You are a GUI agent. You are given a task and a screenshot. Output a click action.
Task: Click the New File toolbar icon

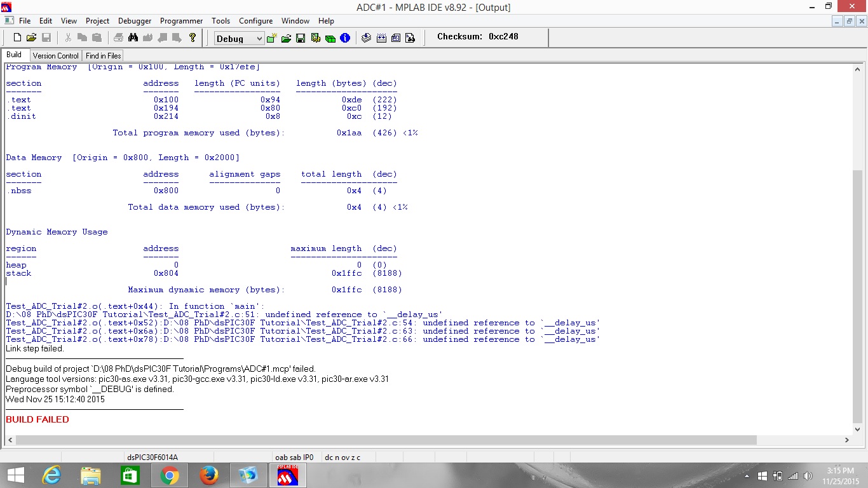coord(18,38)
